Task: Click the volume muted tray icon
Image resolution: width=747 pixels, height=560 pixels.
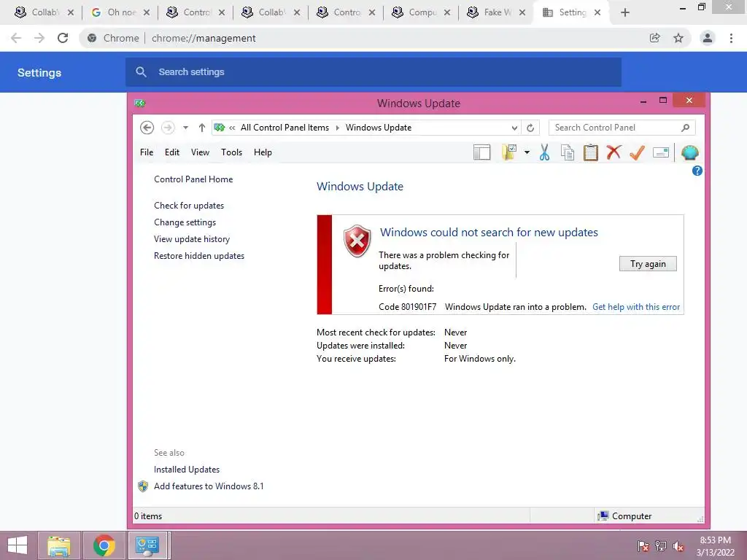Action: [x=678, y=546]
